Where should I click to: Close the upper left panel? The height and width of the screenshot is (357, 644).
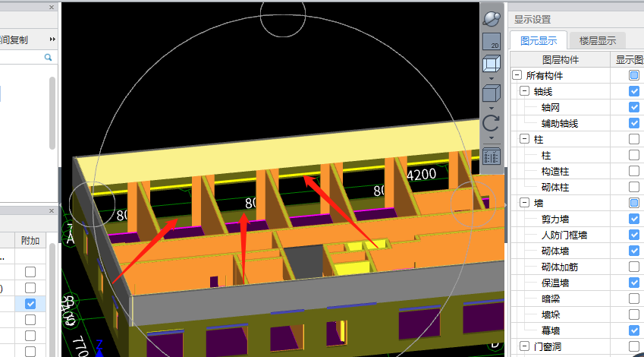point(52,7)
